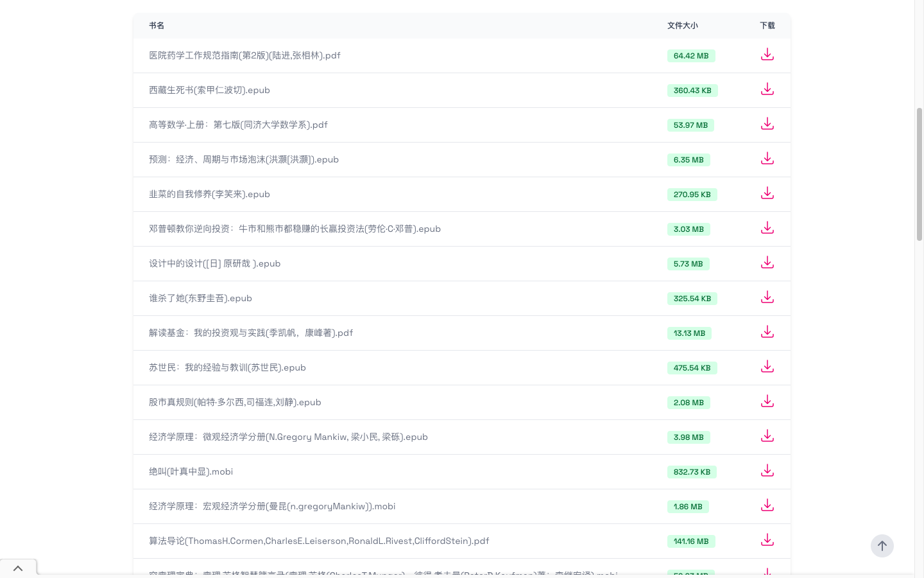Select 苏世民：我的经验与教训 title

[x=227, y=367]
